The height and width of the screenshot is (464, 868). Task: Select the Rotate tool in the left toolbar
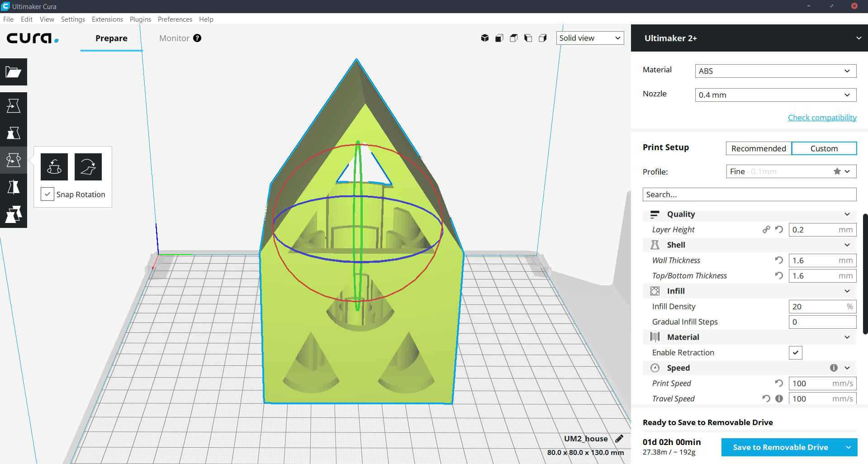tap(14, 160)
